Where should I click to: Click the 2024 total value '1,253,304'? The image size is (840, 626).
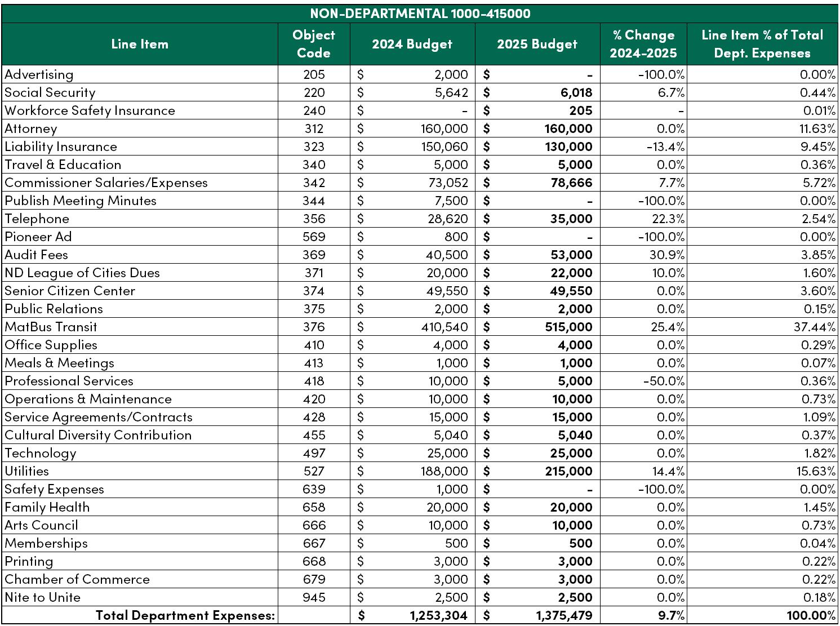[x=439, y=615]
